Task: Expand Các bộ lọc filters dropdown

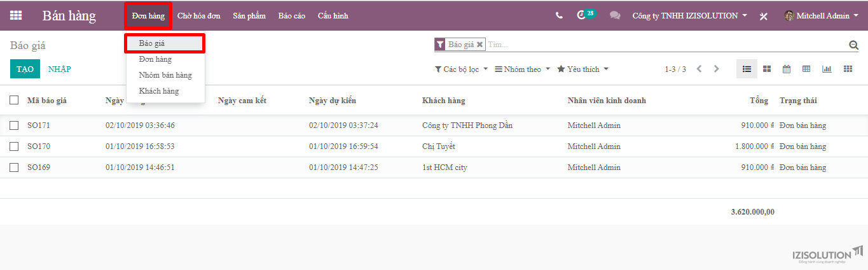Action: coord(461,69)
